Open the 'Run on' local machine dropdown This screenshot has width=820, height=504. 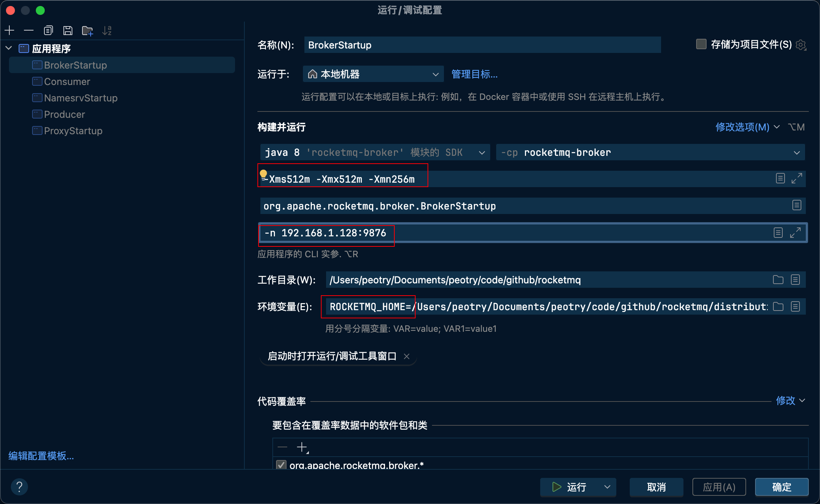tap(373, 74)
